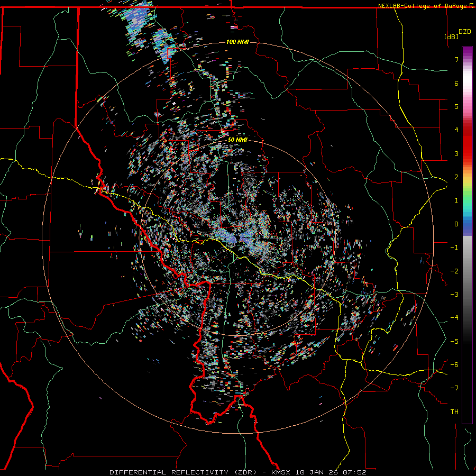Click the KMSX station identifier
The width and height of the screenshot is (476, 476).
[x=280, y=472]
